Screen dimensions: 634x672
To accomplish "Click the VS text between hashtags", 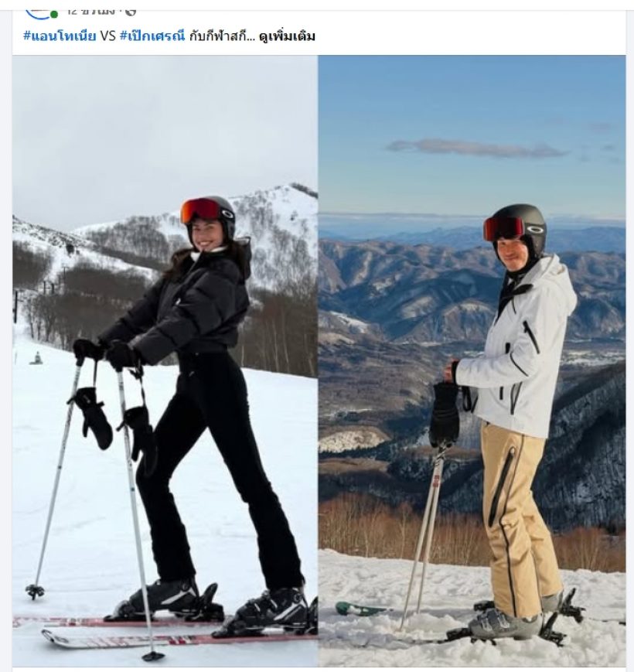I will (x=108, y=36).
